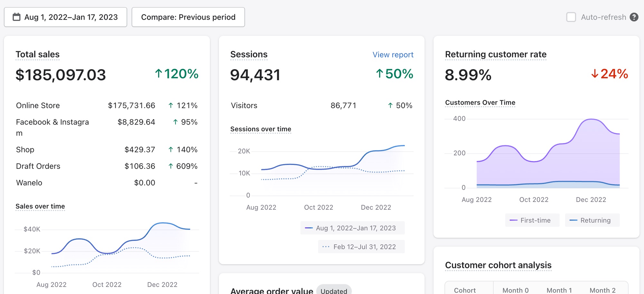Viewport: 644px width, 294px height.
Task: Click the Month 1 column header
Action: pos(559,290)
